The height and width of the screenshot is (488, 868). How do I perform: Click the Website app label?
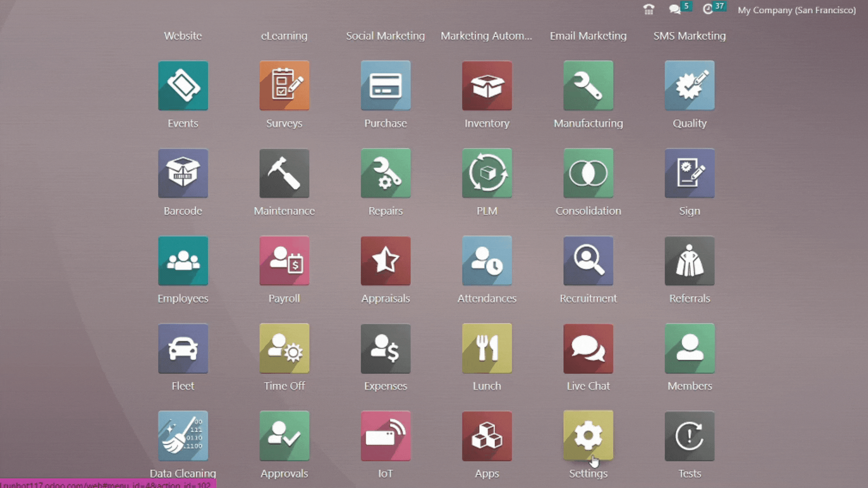coord(183,36)
